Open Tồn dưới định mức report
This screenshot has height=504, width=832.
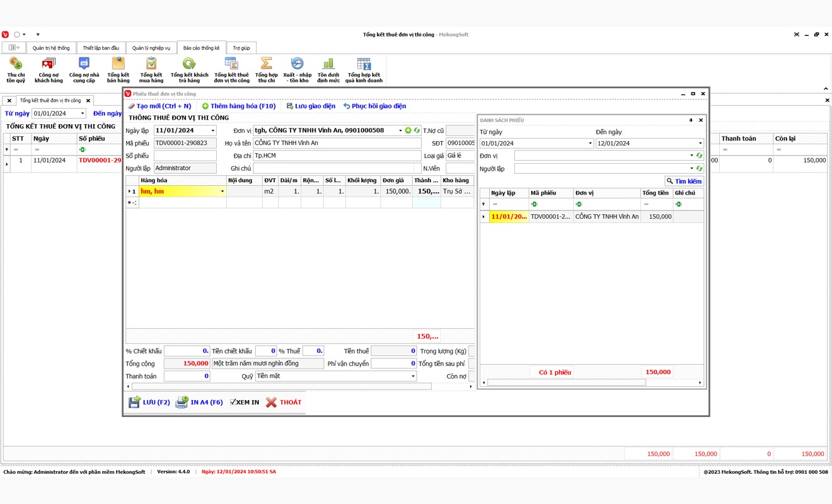pos(328,69)
